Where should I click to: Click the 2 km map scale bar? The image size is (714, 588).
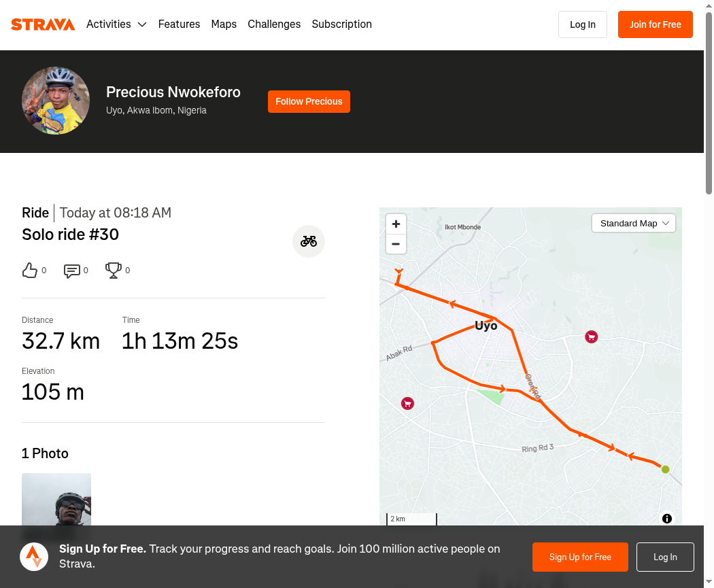click(411, 519)
